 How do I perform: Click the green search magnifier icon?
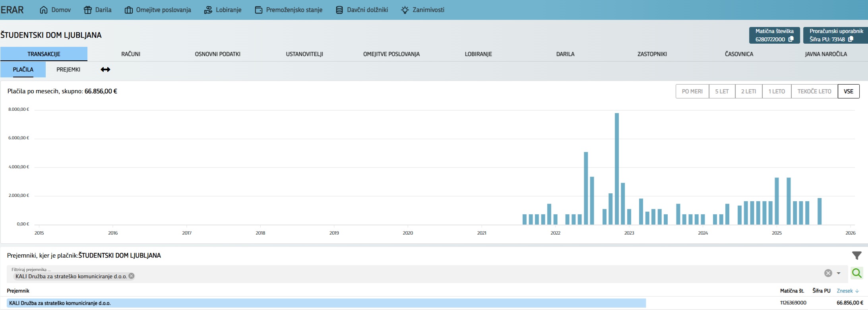pyautogui.click(x=856, y=273)
